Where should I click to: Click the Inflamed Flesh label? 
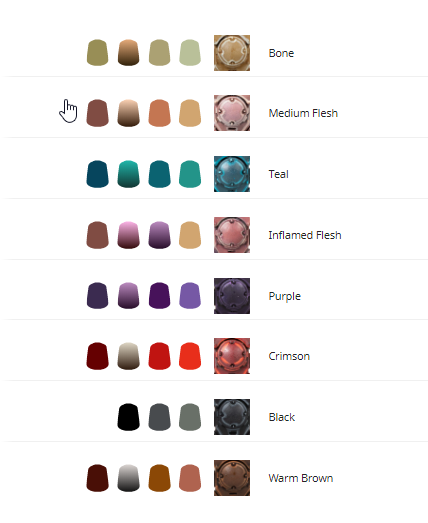305,235
